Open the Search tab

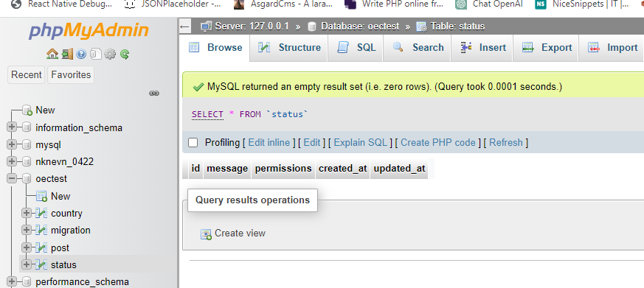[418, 48]
